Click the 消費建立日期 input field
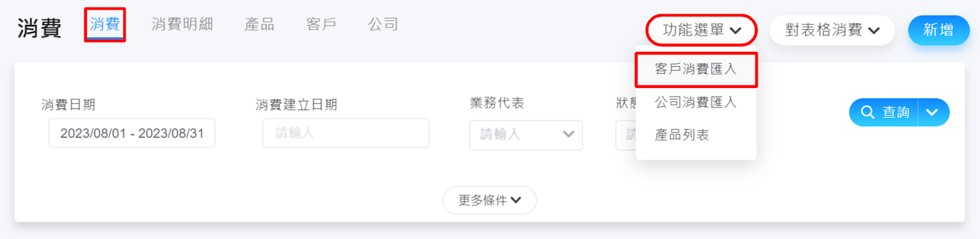Viewport: 980px width, 239px height. (346, 133)
